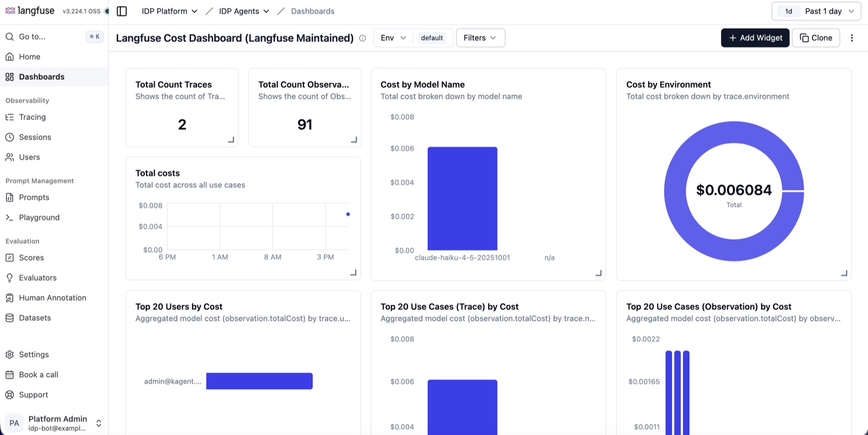
Task: Open Tracing via its icon
Action: (x=10, y=117)
